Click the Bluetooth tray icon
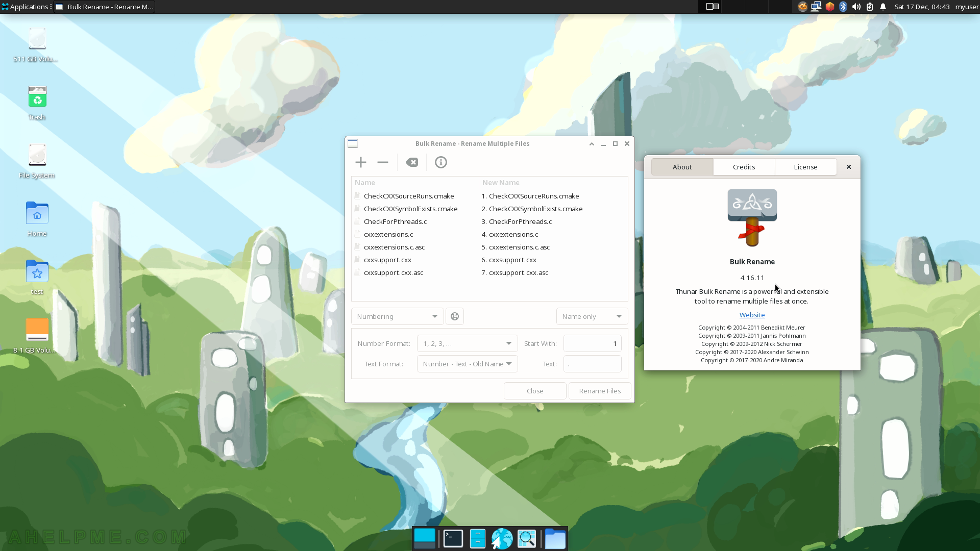The height and width of the screenshot is (551, 980). point(843,7)
